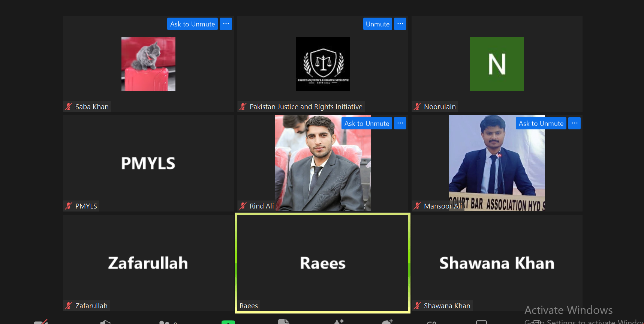
Task: Select the highlighted Raees video tile
Action: (x=323, y=263)
